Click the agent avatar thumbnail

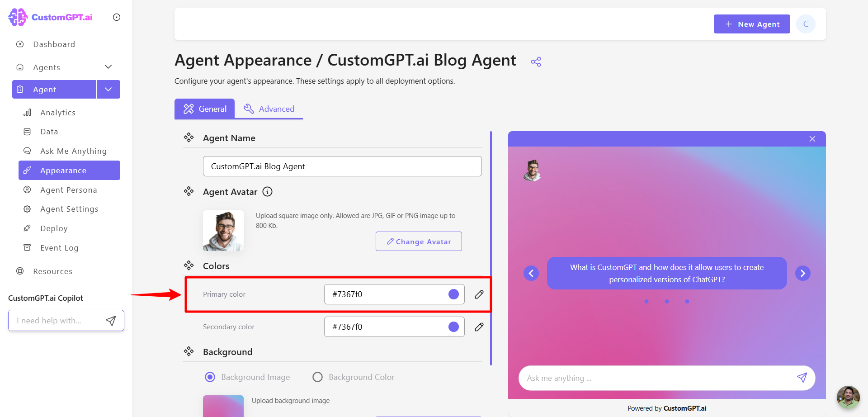(x=223, y=231)
